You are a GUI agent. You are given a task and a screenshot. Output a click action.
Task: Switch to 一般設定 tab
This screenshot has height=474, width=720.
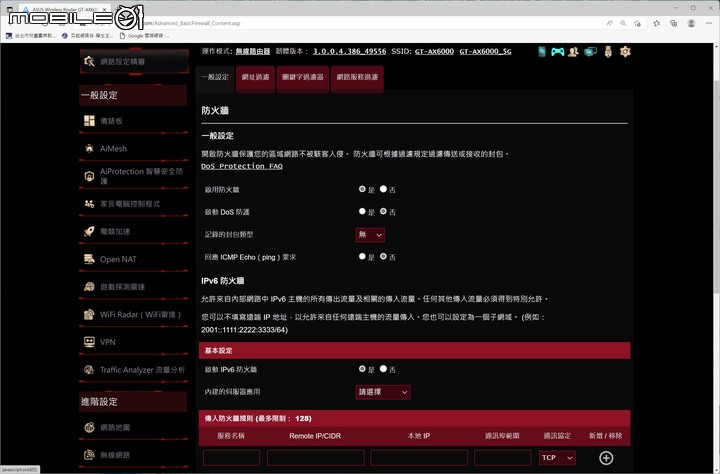215,77
